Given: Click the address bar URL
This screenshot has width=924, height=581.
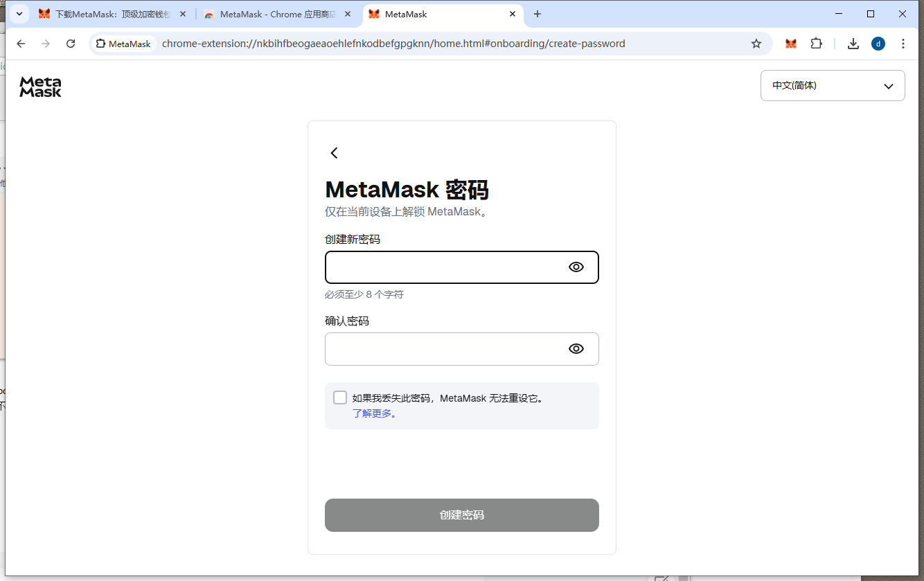Looking at the screenshot, I should pos(393,44).
